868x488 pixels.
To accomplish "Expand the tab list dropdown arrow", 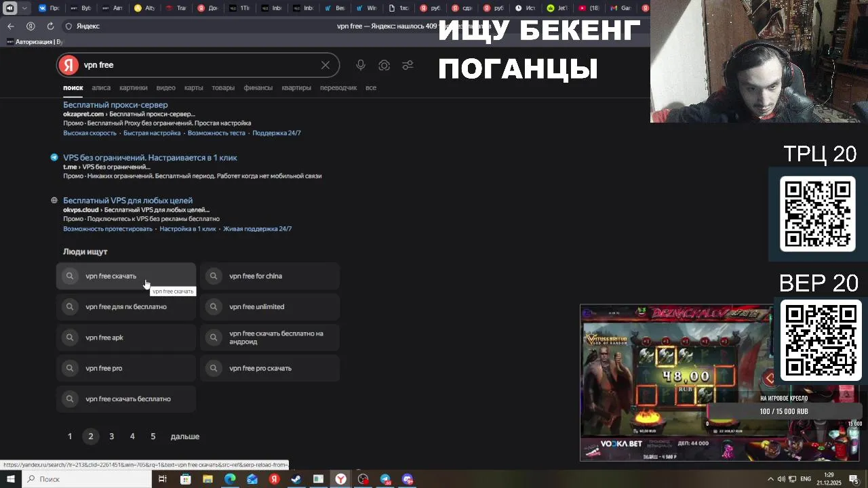I will pos(25,8).
